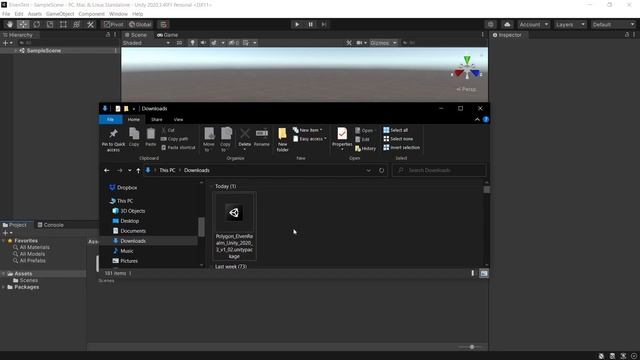This screenshot has height=360, width=640.
Task: Open the Layers dropdown
Action: tap(570, 24)
